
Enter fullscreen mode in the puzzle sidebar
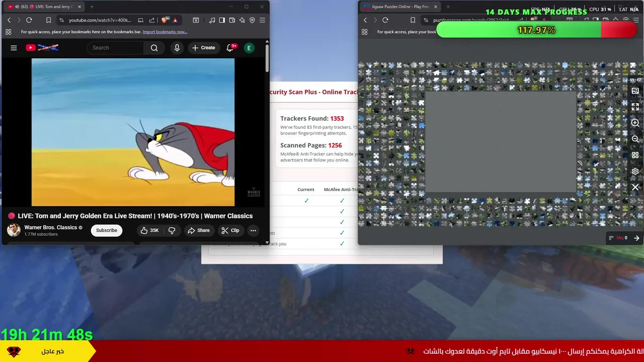(635, 107)
